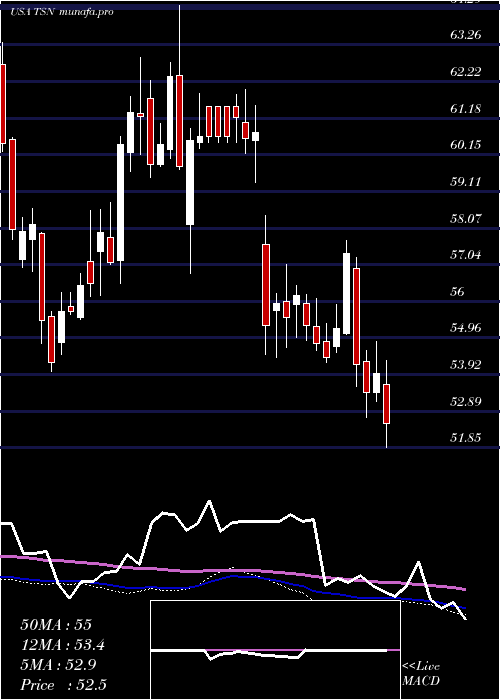Click the 52.89 price axis label
Screen dimensions: 500x700
click(466, 402)
